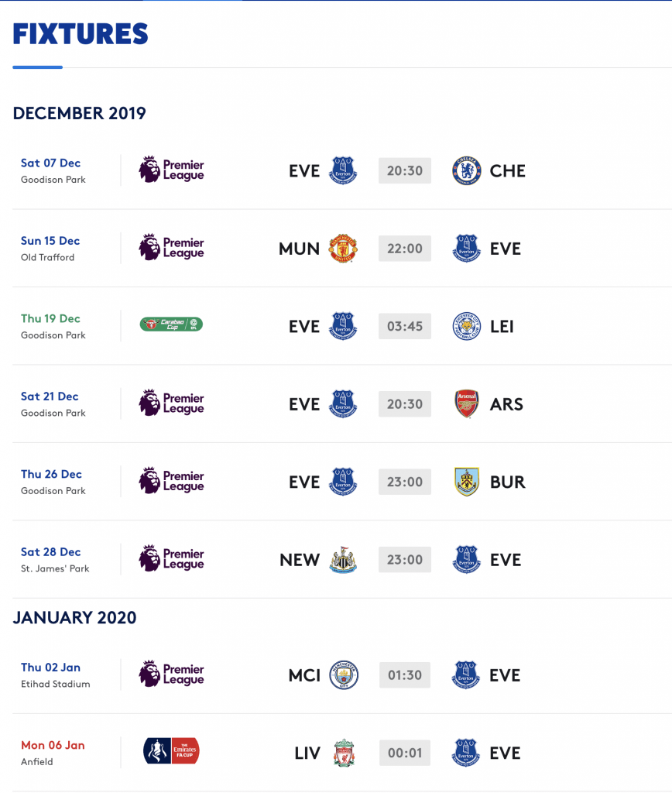
Task: Click the Newcastle United crest
Action: (343, 559)
